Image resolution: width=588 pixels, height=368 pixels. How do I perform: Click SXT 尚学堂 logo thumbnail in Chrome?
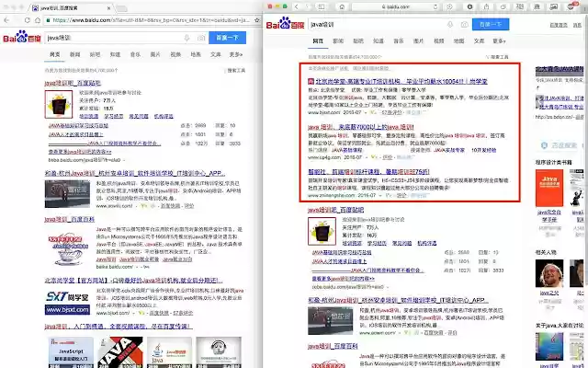click(68, 302)
